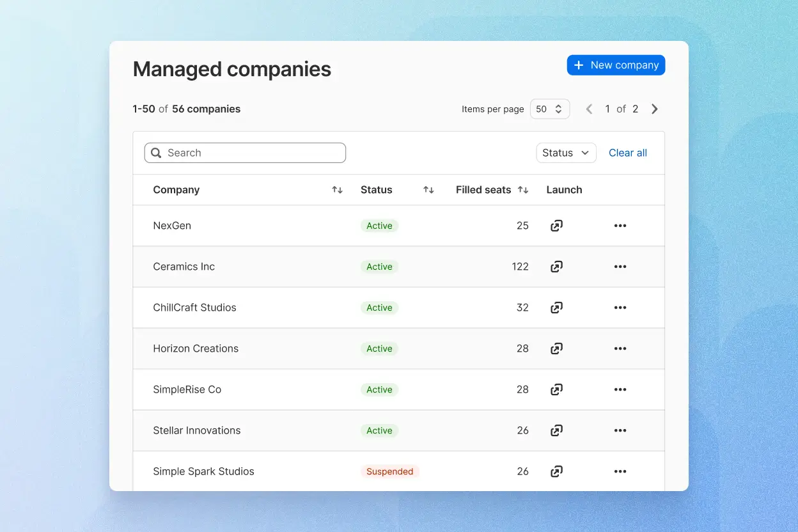
Task: Launch SimpleRise Co
Action: (x=556, y=389)
